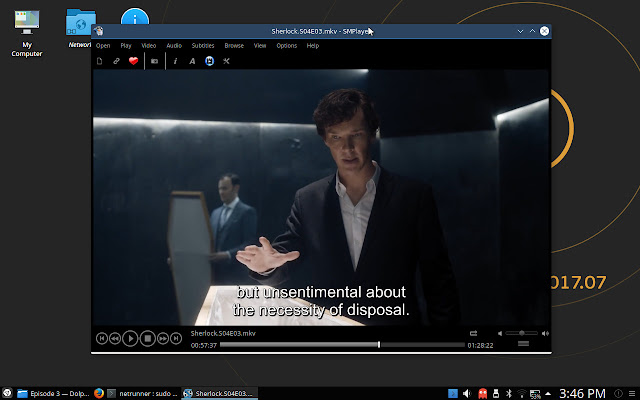Screen dimensions: 640x400
Task: Skip to the next track in playlist
Action: (176, 338)
